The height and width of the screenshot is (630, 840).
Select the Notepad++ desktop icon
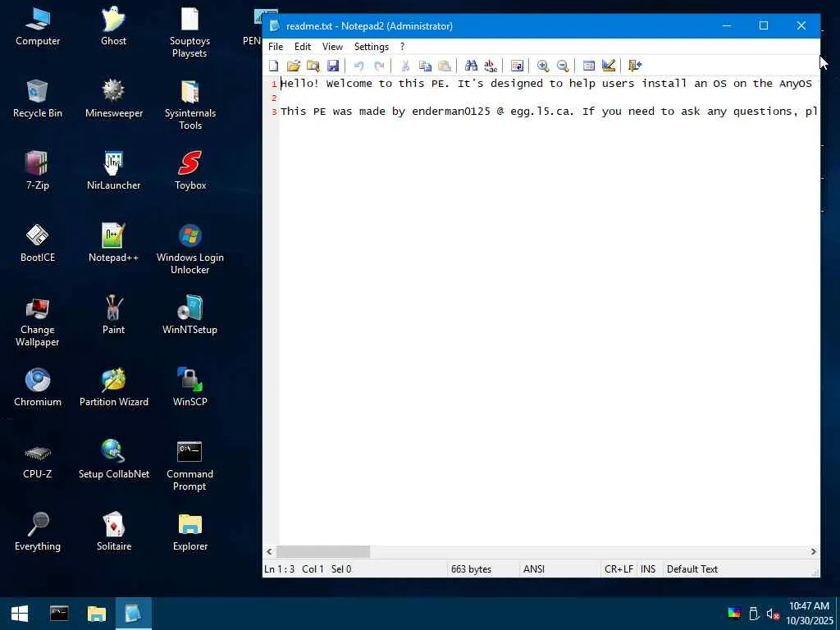tap(113, 243)
